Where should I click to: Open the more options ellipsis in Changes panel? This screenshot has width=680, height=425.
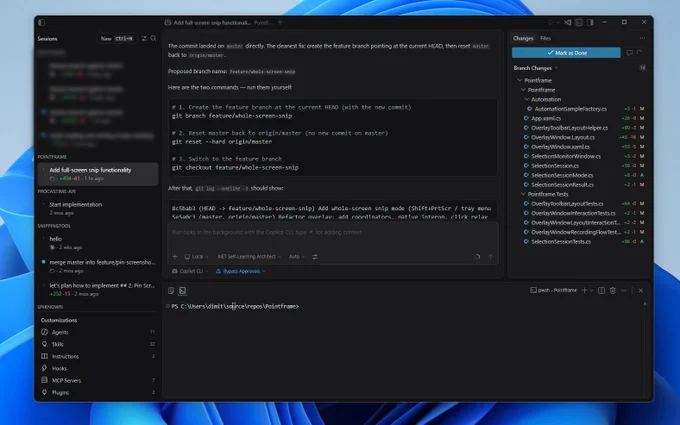[642, 38]
